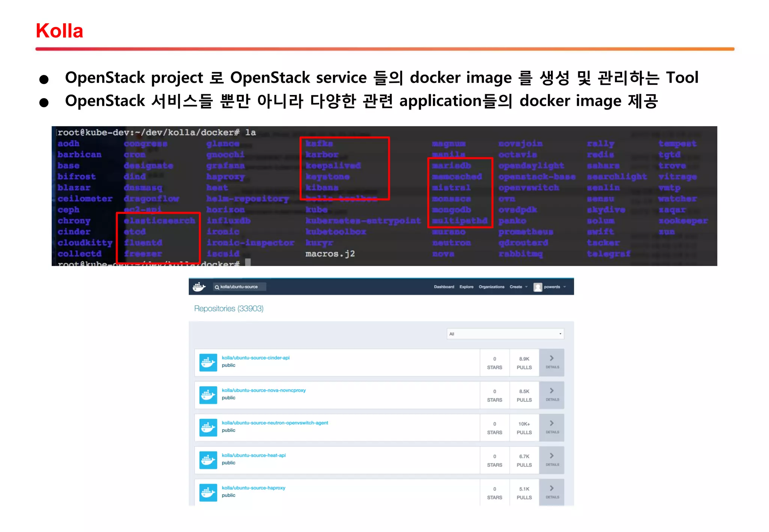Click 'openstack-base' in the terminal listing
Screen dimensions: 769x532
point(537,177)
